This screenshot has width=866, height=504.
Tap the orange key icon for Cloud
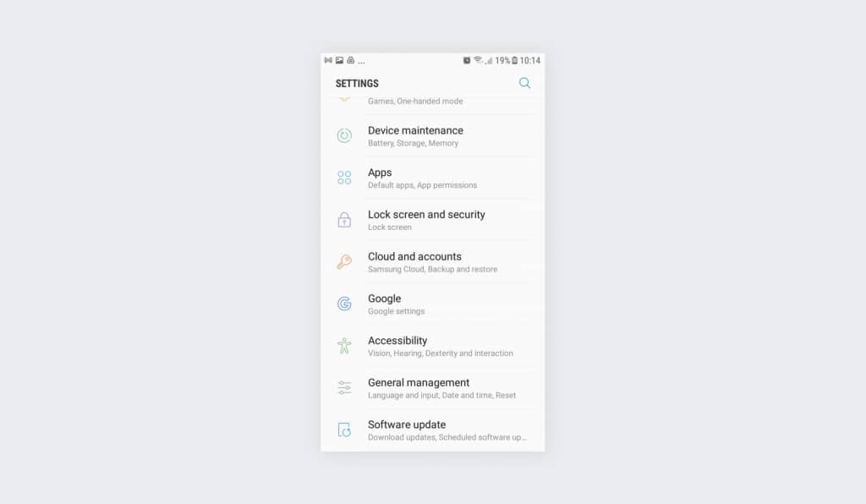click(x=344, y=261)
